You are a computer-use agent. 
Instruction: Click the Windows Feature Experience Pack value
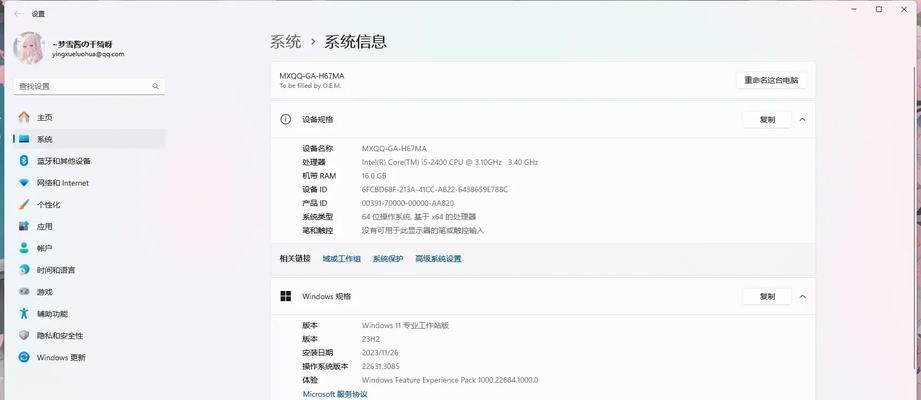pos(450,381)
